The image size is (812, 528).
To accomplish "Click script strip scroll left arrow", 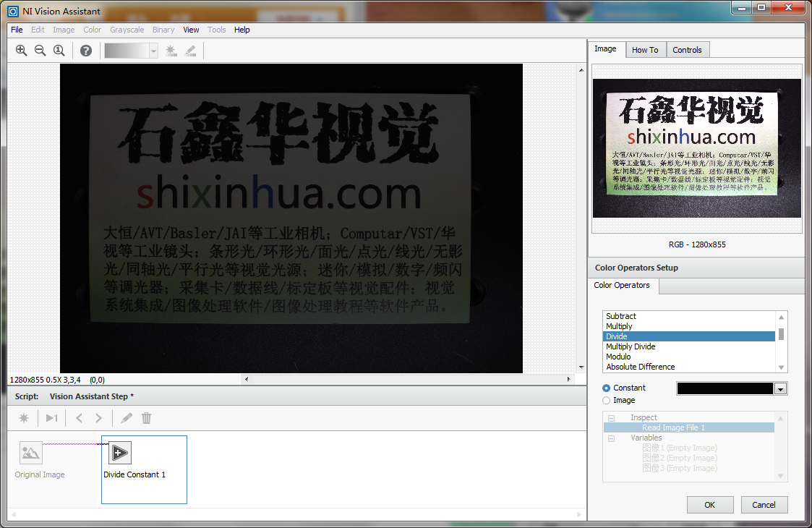I will [x=14, y=514].
